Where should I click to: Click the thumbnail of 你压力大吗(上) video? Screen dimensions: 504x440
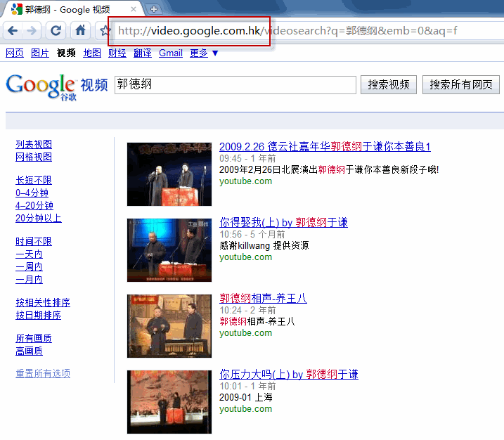tap(169, 402)
